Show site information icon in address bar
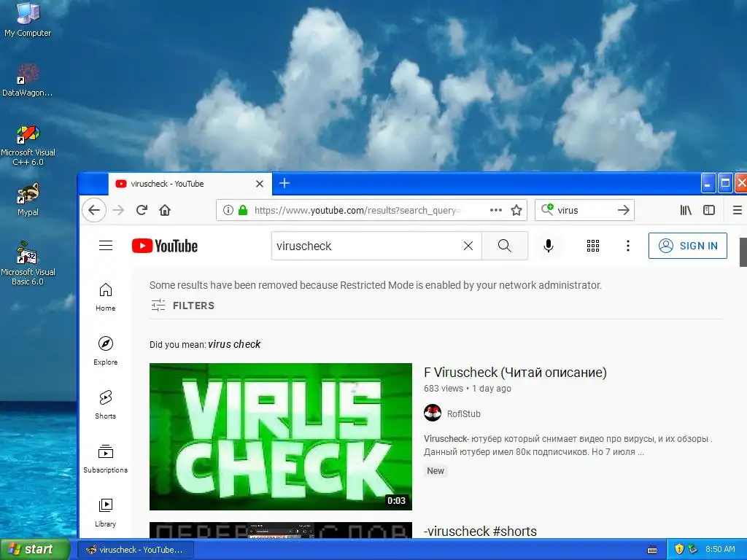 tap(228, 210)
